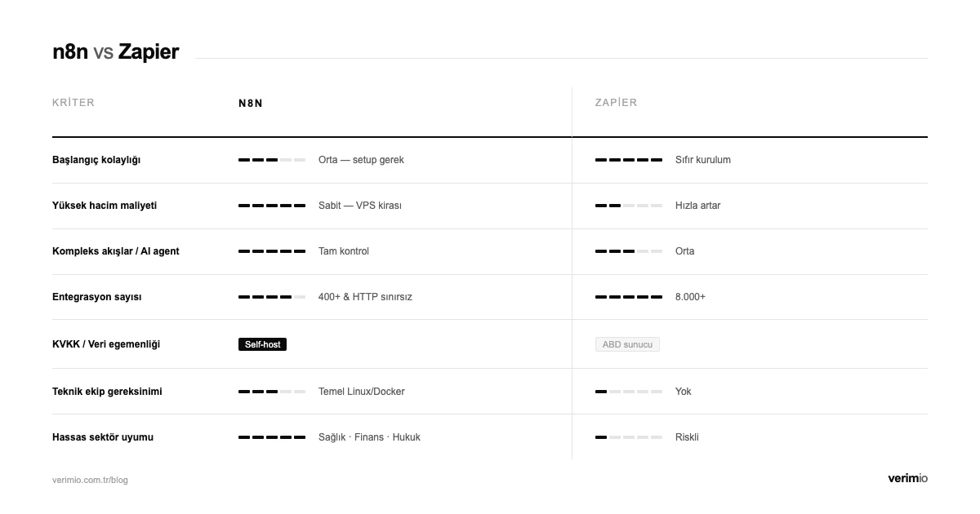Click n8n rating bar beside Temel Linux/Docker
The image size is (980, 514).
pyautogui.click(x=272, y=392)
